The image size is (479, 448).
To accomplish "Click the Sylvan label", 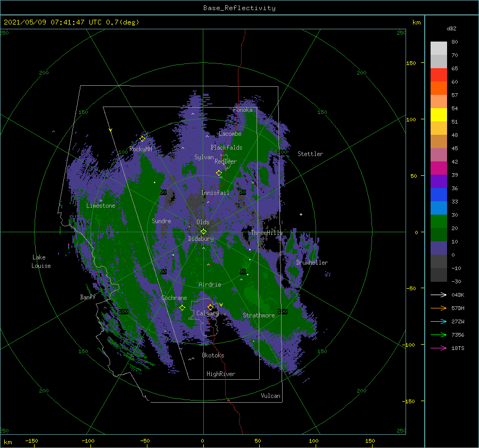I will coord(204,157).
